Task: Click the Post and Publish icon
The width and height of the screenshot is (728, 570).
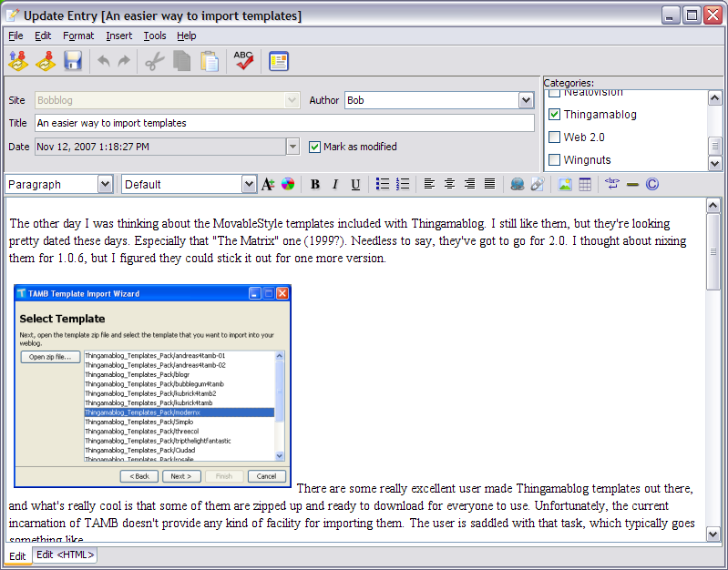Action: pyautogui.click(x=18, y=61)
